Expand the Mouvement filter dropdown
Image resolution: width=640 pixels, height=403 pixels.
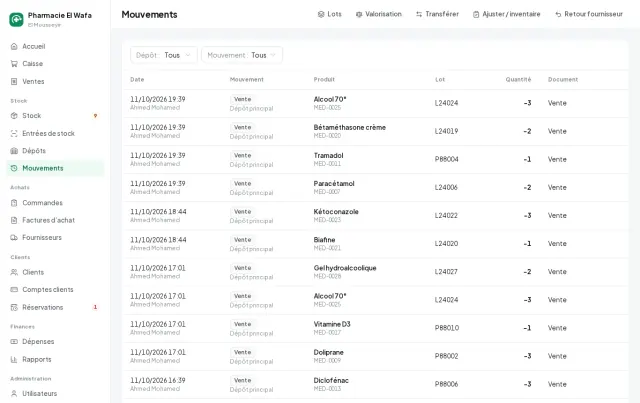242,55
